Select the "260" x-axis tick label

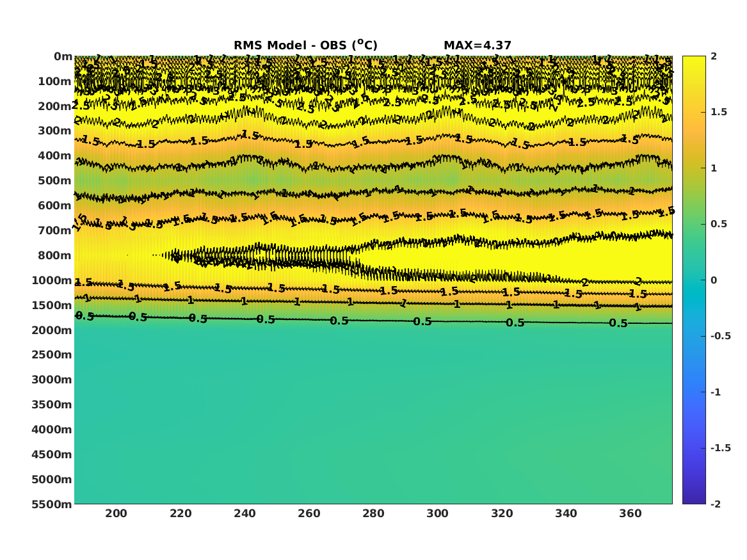pyautogui.click(x=309, y=514)
